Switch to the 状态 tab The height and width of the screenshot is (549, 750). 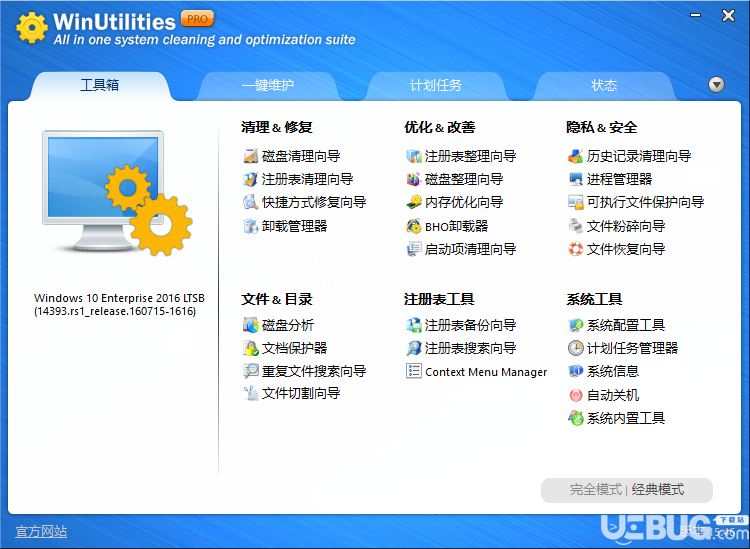tap(604, 86)
